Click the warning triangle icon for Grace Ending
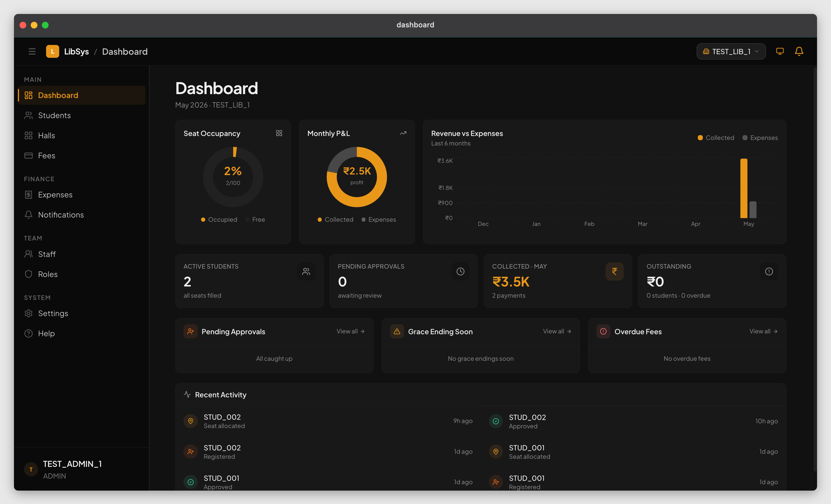Viewport: 831px width, 504px height. coord(397,331)
